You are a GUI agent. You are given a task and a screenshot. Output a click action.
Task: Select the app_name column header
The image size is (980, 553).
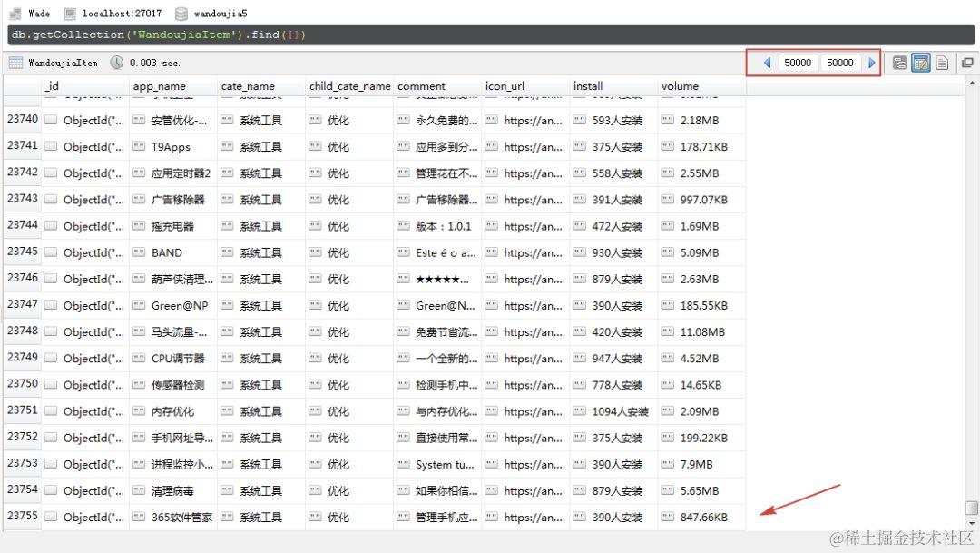[x=173, y=86]
